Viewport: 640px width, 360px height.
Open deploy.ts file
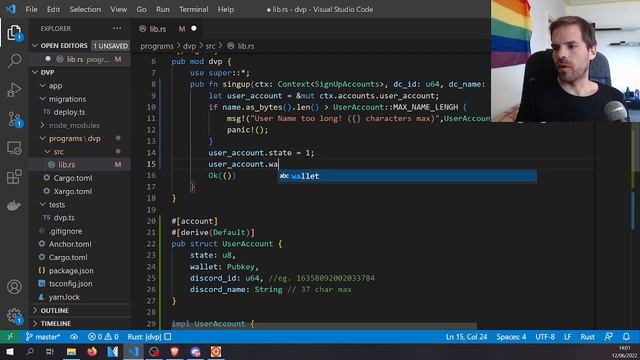tap(69, 112)
